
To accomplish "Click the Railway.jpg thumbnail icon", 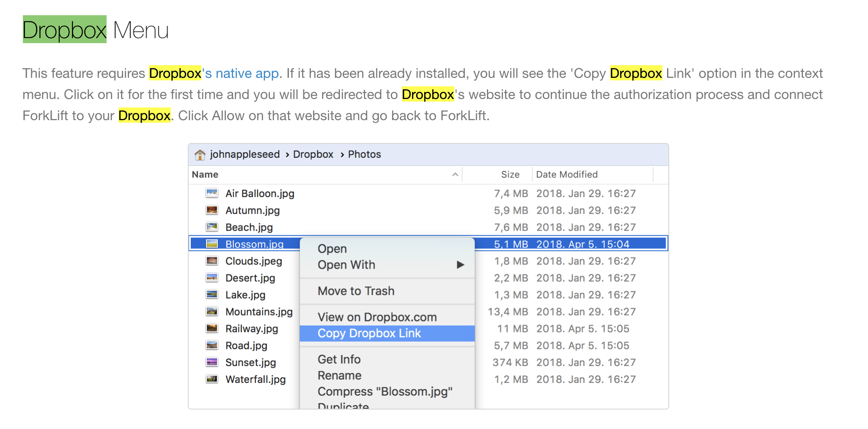I will pyautogui.click(x=212, y=329).
